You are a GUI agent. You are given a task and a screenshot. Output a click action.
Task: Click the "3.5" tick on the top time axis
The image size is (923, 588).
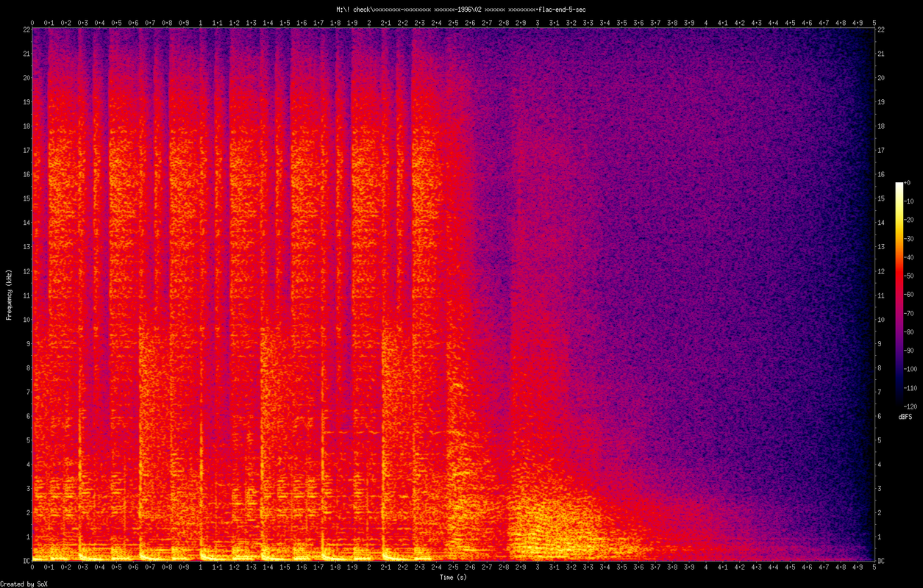[621, 22]
